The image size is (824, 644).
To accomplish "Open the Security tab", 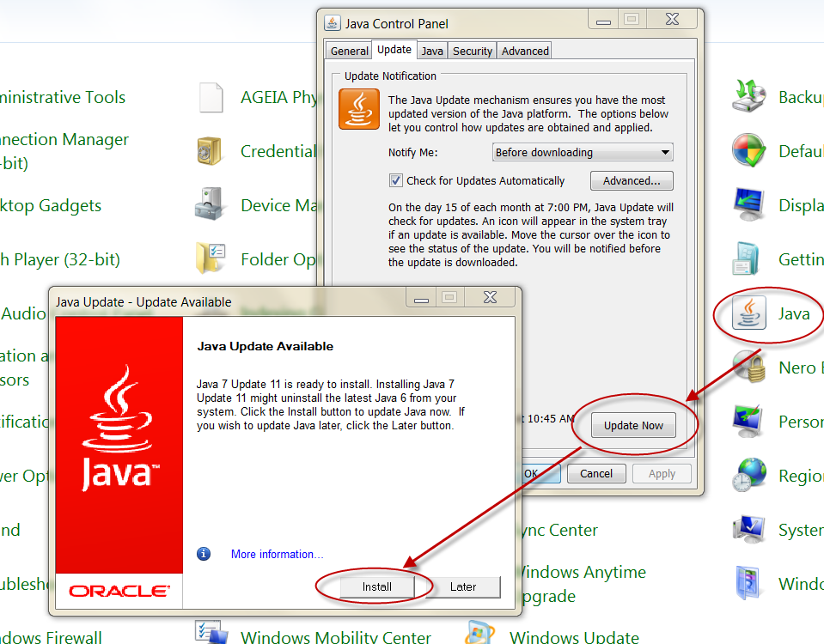I will tap(473, 51).
